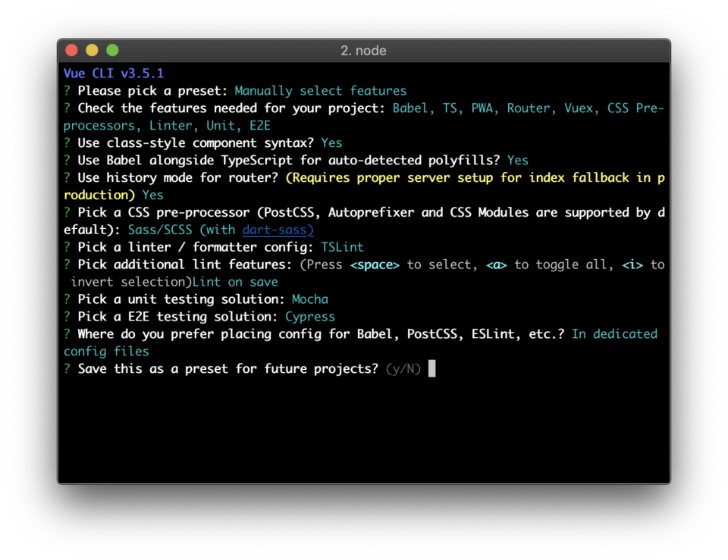
Task: Select the "Manually select features" preset answer
Action: [320, 91]
